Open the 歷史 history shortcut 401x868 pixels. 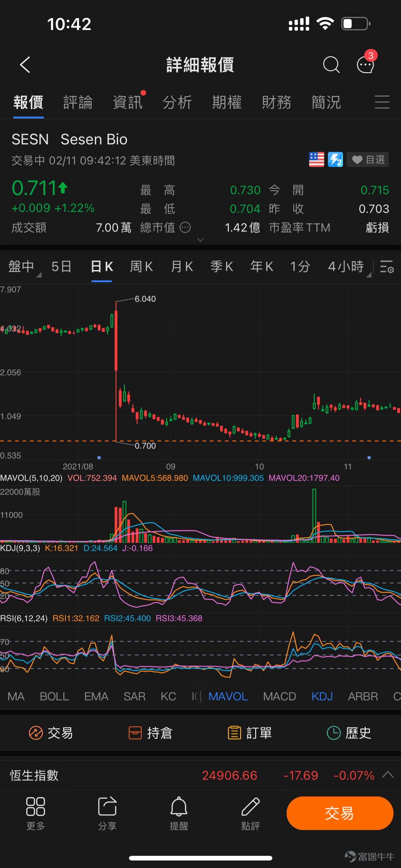[x=349, y=733]
